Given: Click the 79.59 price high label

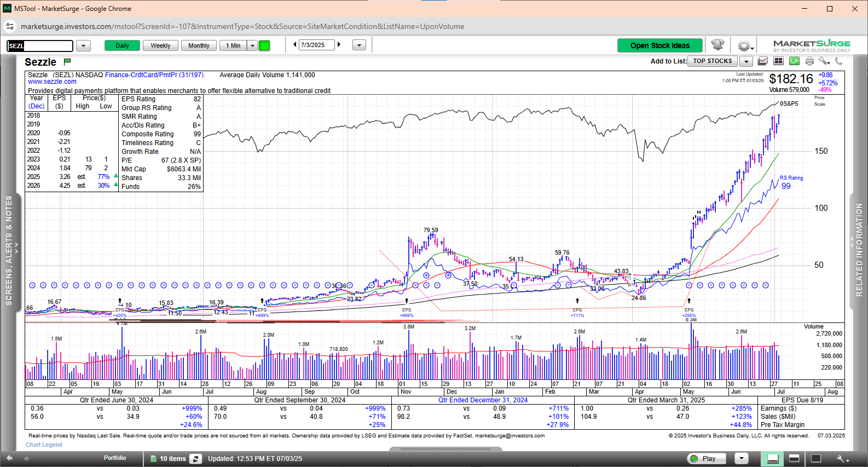Looking at the screenshot, I should click(x=431, y=230).
